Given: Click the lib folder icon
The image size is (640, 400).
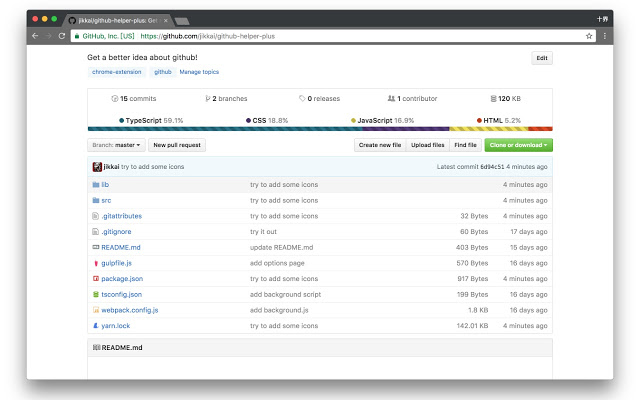Looking at the screenshot, I should pos(96,184).
